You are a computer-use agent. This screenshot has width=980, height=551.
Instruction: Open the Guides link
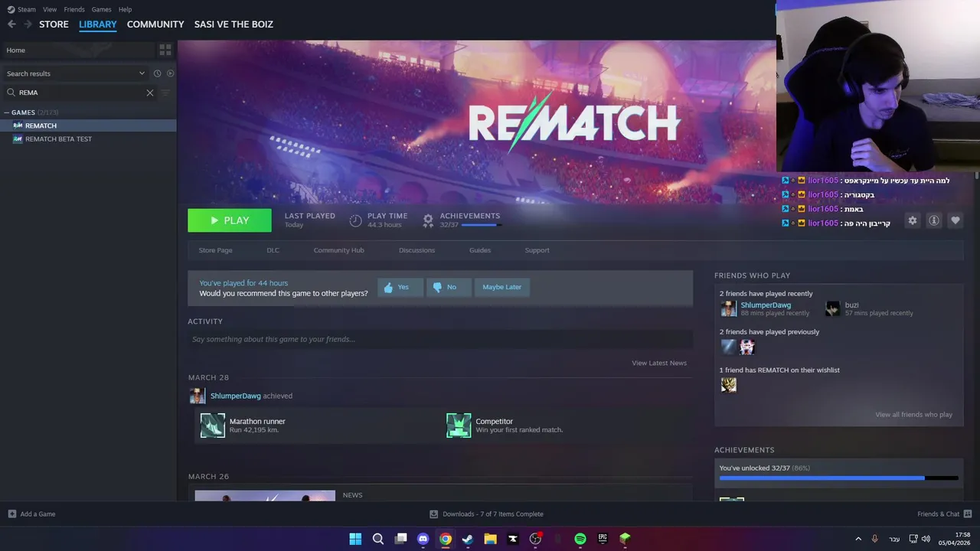[480, 250]
